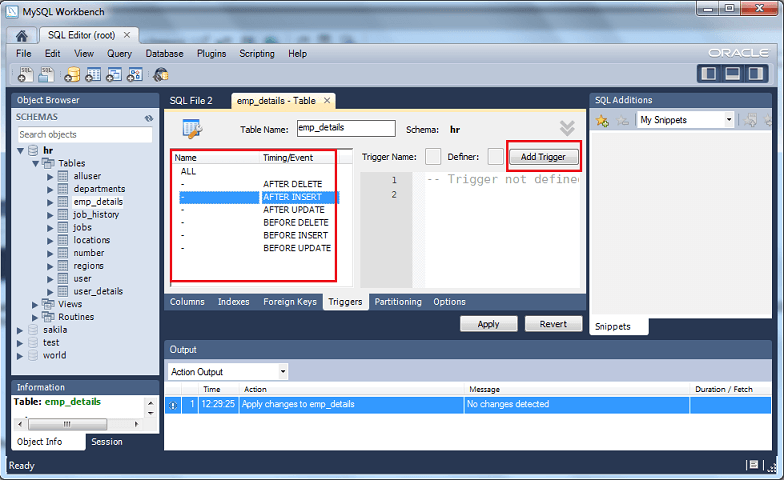
Task: Click the info icon in output row 1
Action: pos(173,405)
